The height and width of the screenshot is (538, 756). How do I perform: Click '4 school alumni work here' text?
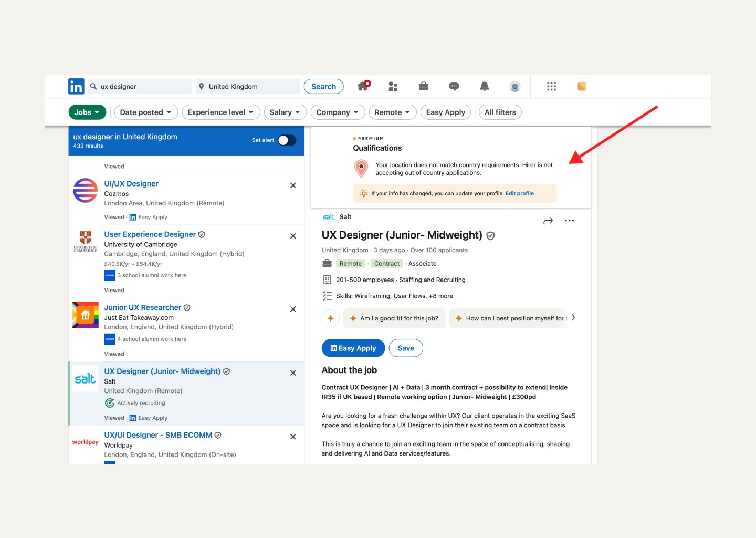pyautogui.click(x=152, y=339)
